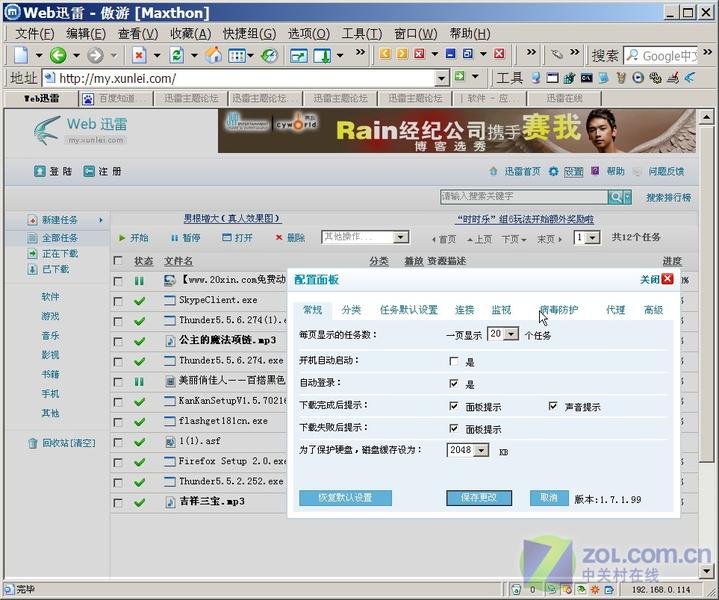Expand the 新建任务 submenu arrow

click(100, 220)
